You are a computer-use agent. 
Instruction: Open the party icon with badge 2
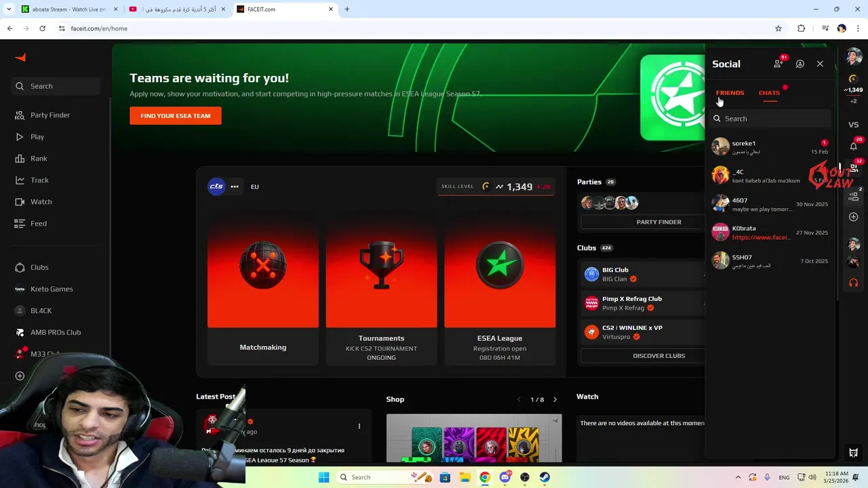coord(854,196)
